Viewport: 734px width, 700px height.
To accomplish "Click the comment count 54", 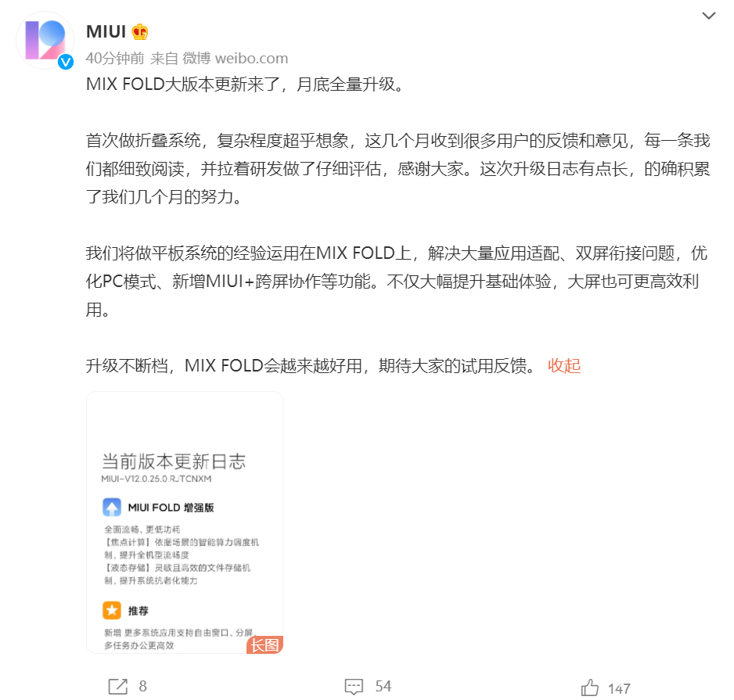I will 383,687.
